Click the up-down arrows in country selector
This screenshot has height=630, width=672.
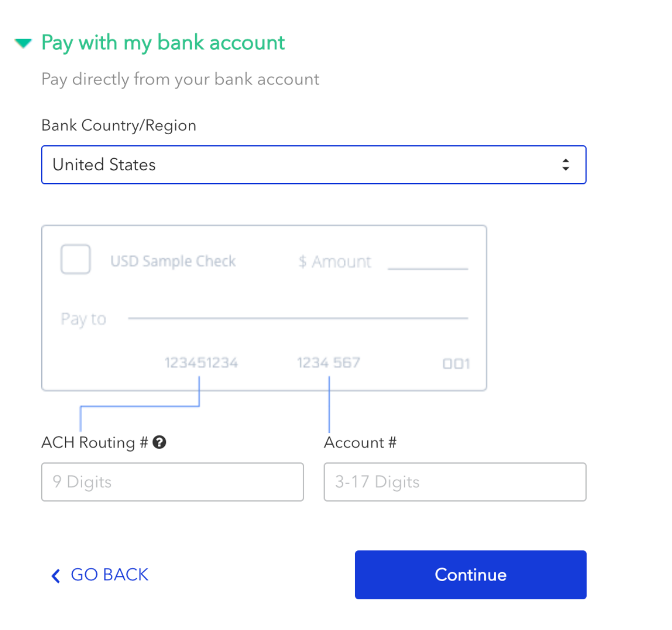point(565,165)
